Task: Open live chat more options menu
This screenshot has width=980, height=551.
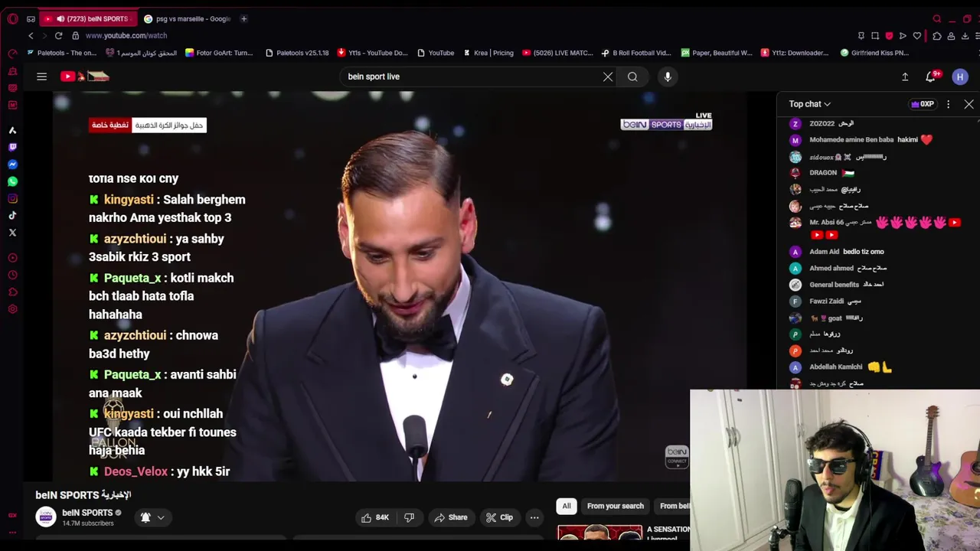Action: 948,104
